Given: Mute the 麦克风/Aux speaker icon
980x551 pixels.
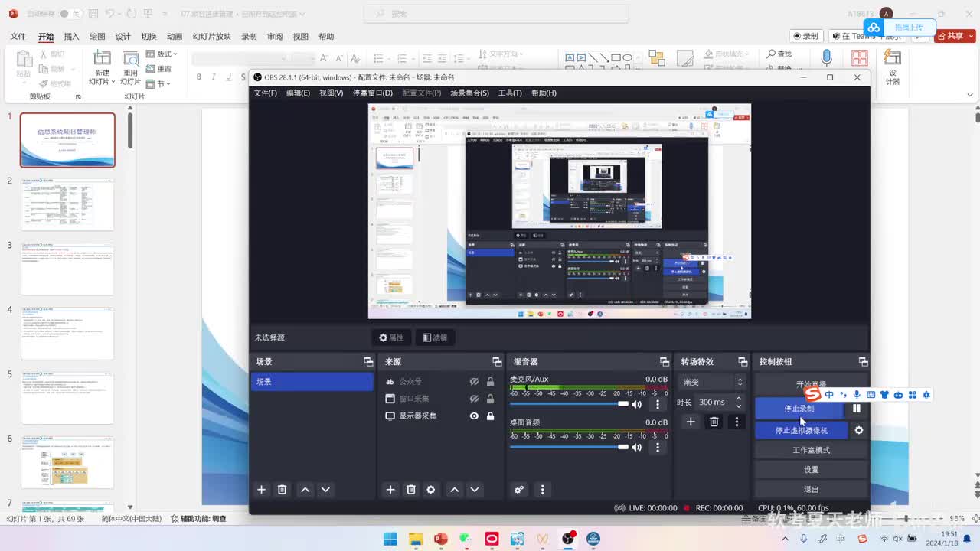Looking at the screenshot, I should 636,404.
